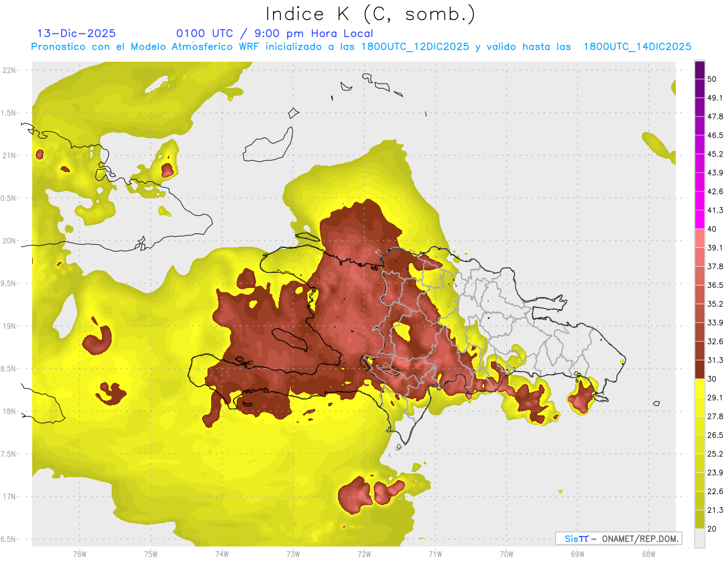
Task: Pick the light gray bottom segment below 20
Action: (x=700, y=538)
